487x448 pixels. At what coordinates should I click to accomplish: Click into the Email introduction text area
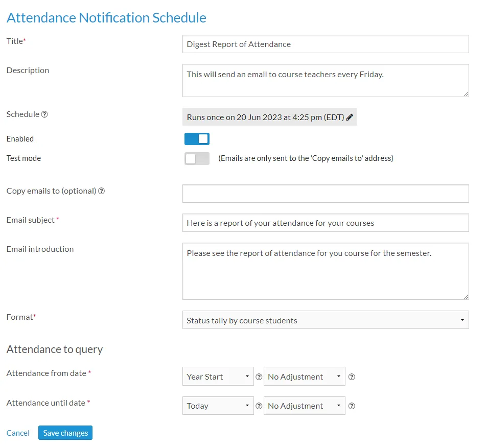tap(326, 271)
